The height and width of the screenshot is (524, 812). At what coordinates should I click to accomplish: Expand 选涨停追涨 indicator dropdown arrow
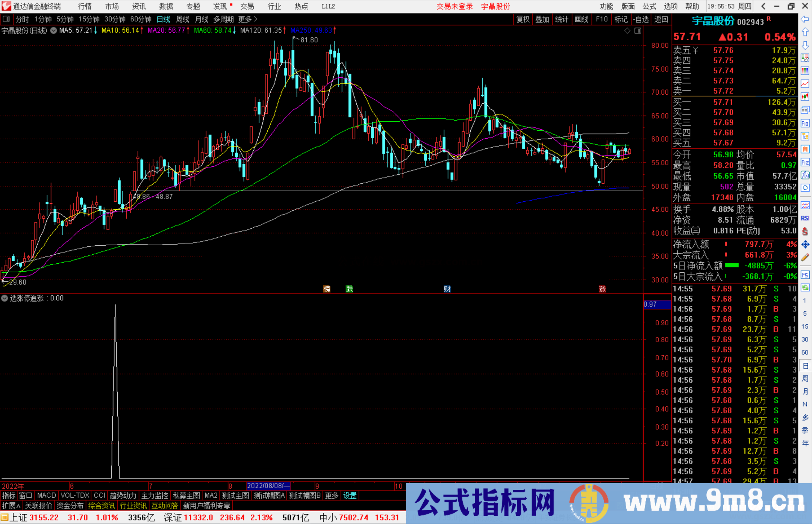point(5,298)
